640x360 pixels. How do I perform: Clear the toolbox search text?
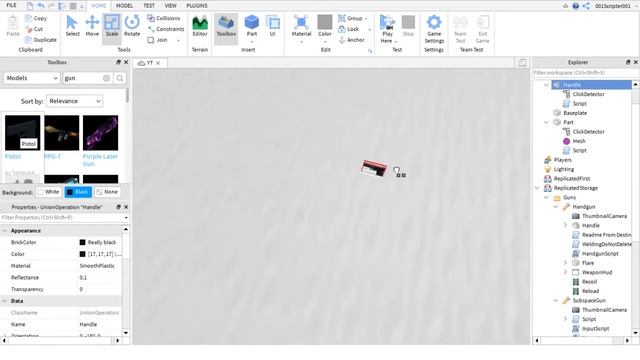[106, 78]
